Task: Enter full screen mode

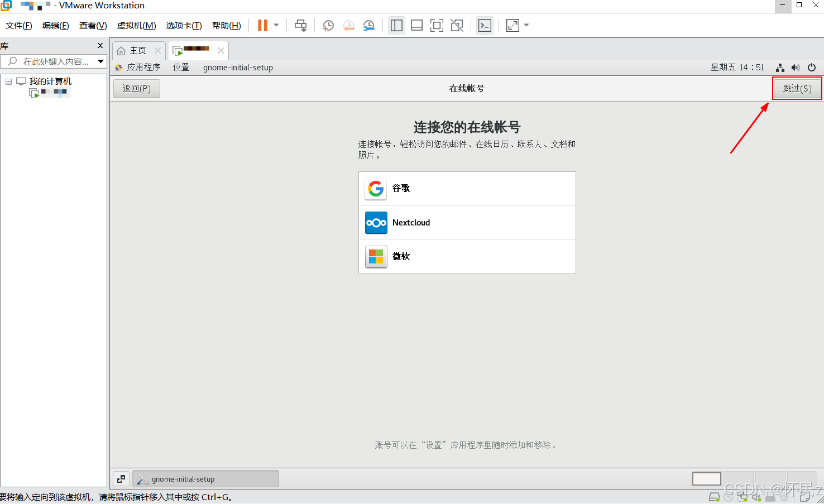Action: pos(437,25)
